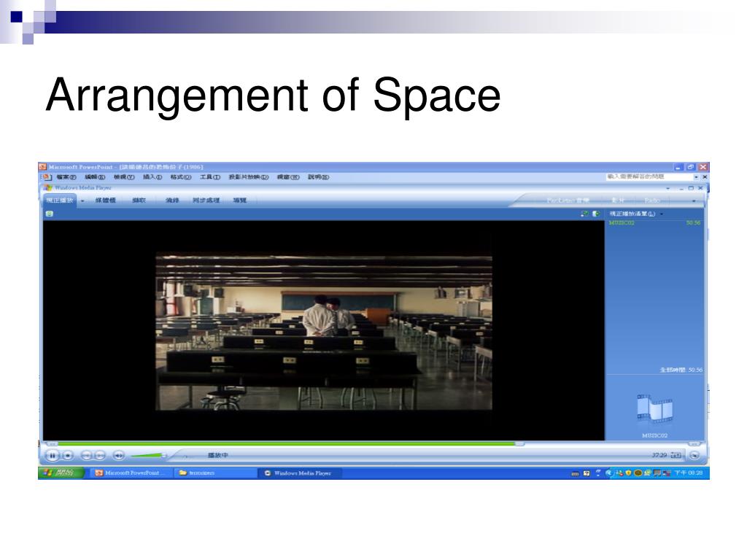The width and height of the screenshot is (747, 560).
Task: Click the system tray clock 下午 08:28
Action: click(x=689, y=472)
